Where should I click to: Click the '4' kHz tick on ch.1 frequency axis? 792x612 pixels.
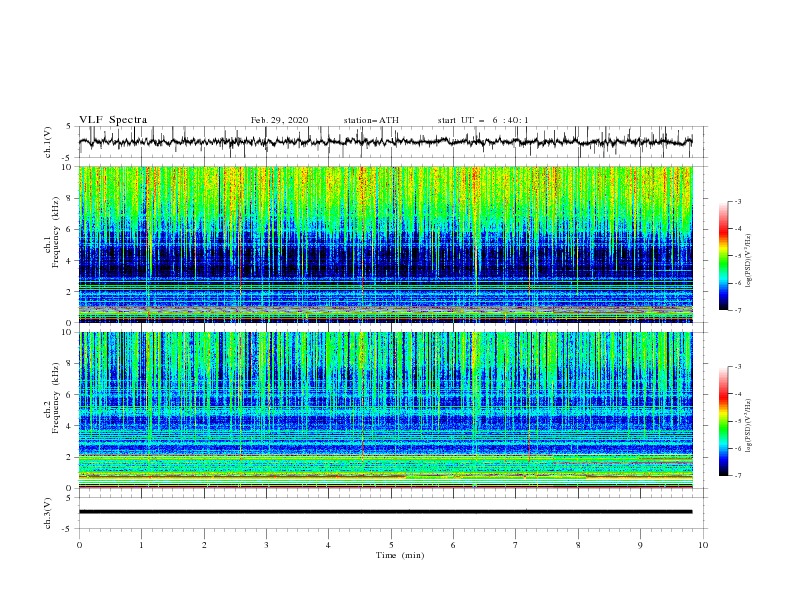point(69,261)
